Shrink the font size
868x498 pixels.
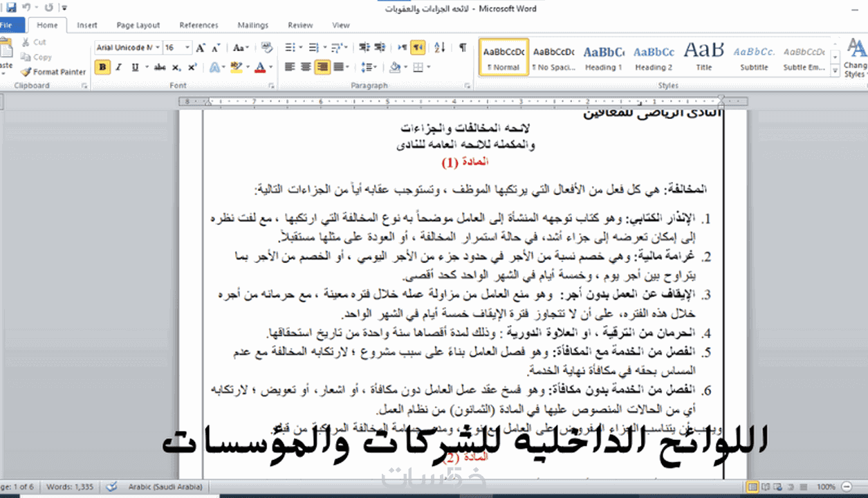[215, 48]
